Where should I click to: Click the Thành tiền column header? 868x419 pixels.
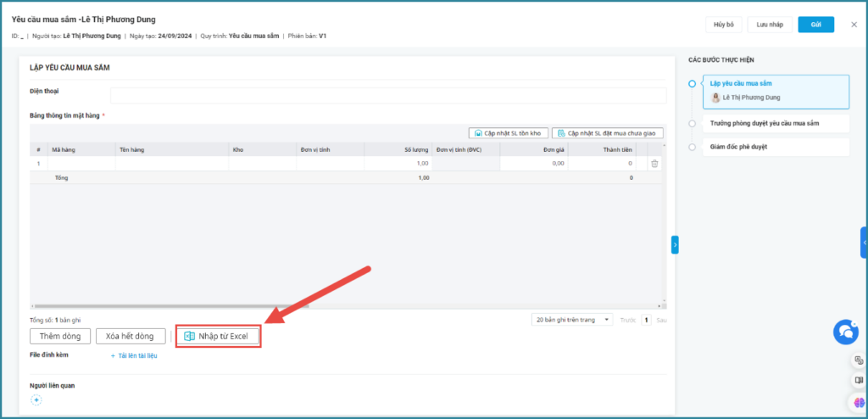point(602,149)
